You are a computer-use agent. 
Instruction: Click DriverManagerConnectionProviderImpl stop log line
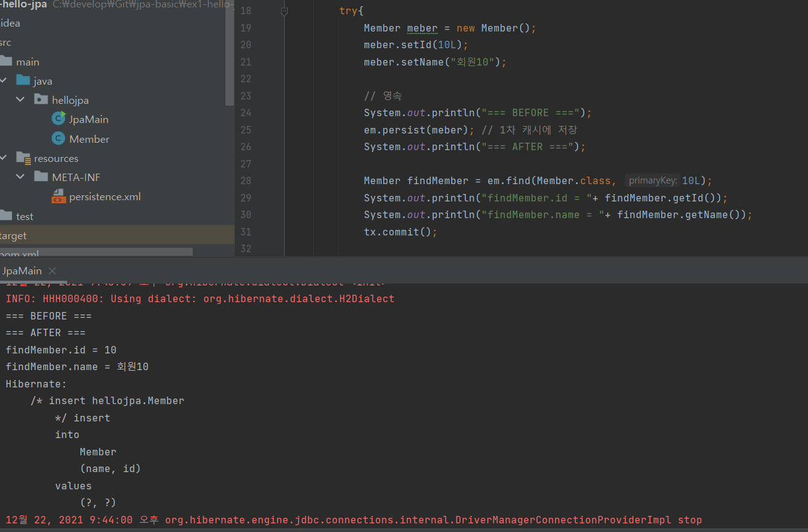(353, 520)
